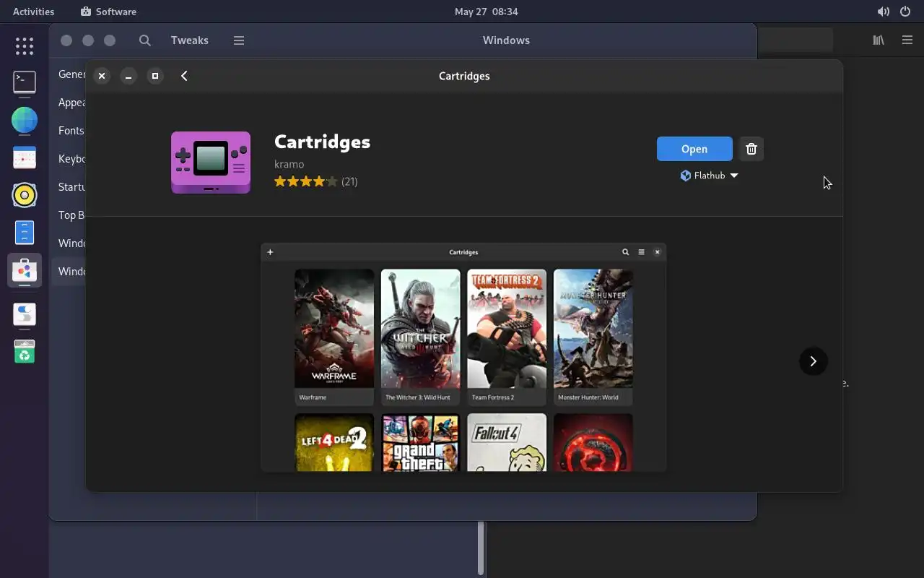
Task: Click the Warframe cover in screenshot
Action: pos(334,329)
